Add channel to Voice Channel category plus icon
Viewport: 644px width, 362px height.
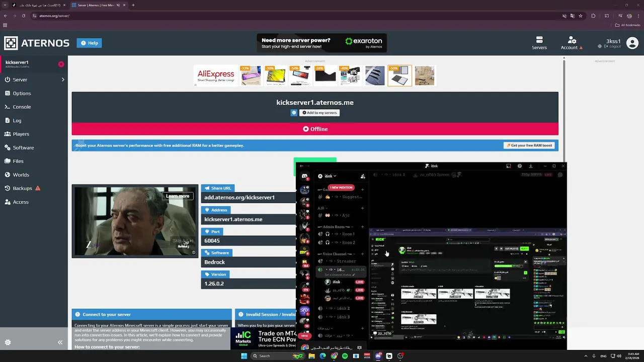point(362,254)
